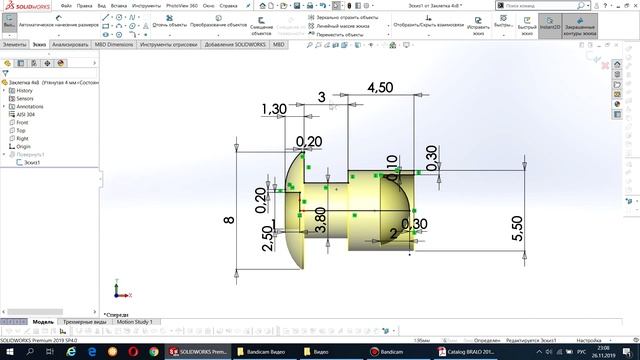Switch to the MBD Dimensions tab
Image resolution: width=640 pixels, height=360 pixels.
(x=114, y=44)
